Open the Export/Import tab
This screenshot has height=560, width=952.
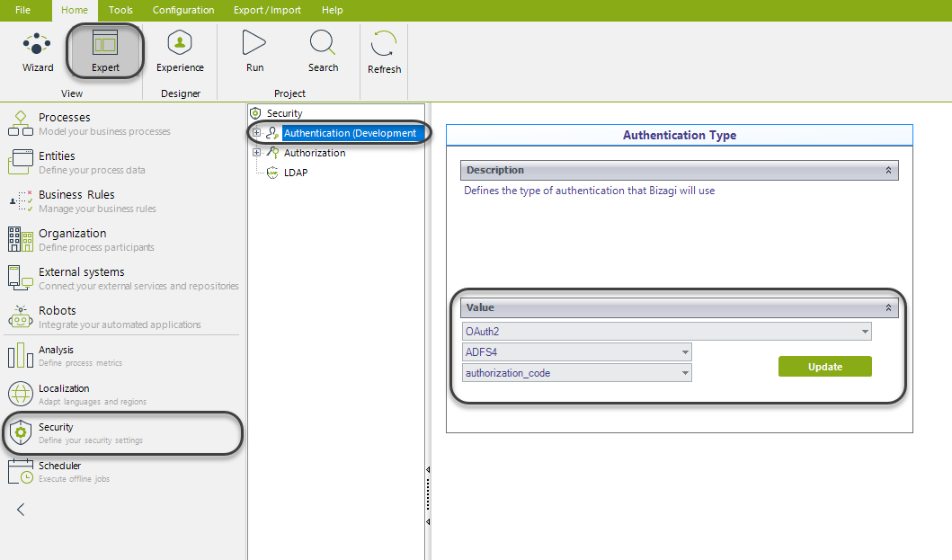267,10
